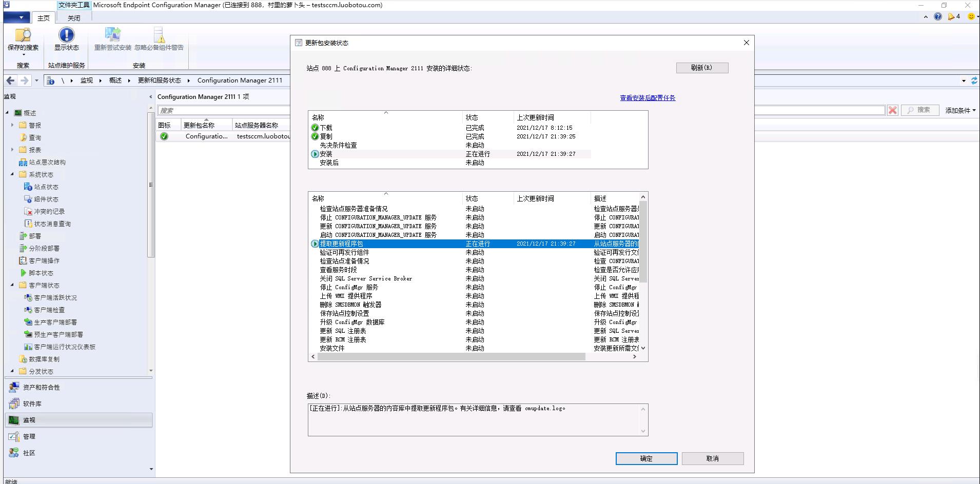Open address bar history dropdown arrow
The width and height of the screenshot is (980, 484).
(x=964, y=80)
